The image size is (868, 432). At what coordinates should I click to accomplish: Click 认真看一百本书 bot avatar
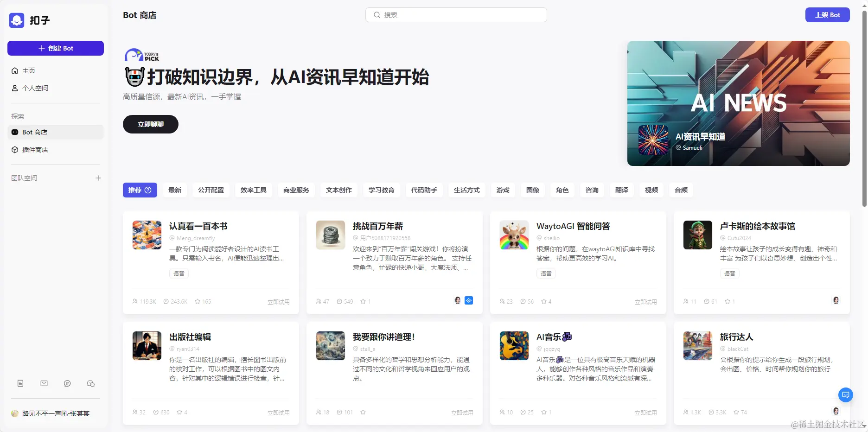(147, 235)
